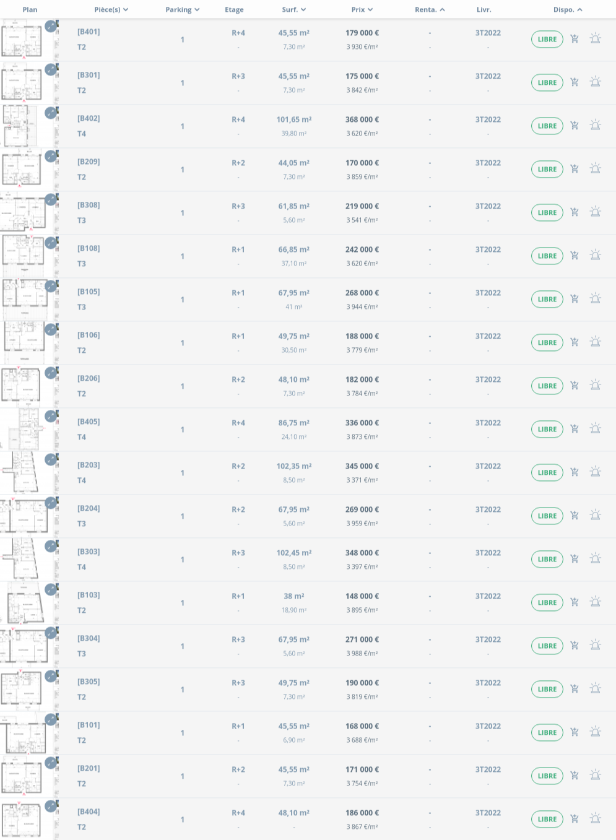Sort the list by Prix column
Viewport: 616px width, 840px height.
[362, 10]
